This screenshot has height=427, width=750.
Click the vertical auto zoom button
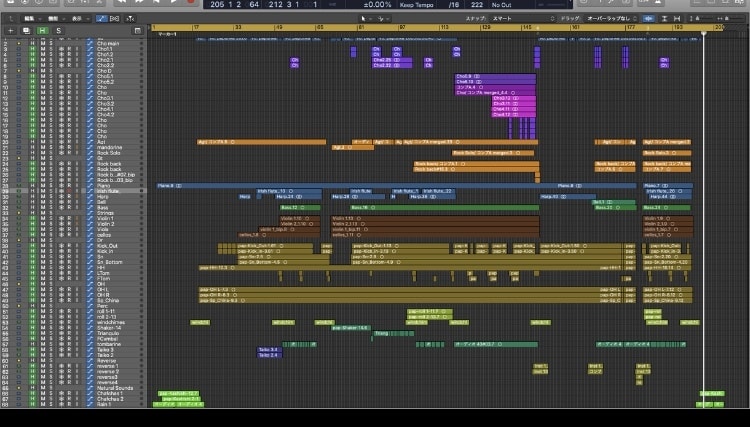664,19
